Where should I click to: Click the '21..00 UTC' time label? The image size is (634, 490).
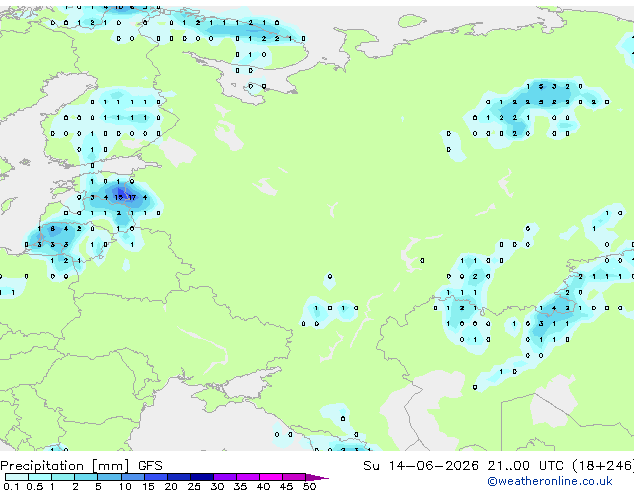coord(526,466)
